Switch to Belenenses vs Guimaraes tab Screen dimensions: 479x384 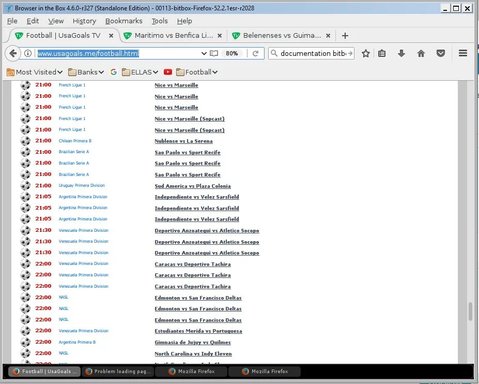[x=281, y=36]
